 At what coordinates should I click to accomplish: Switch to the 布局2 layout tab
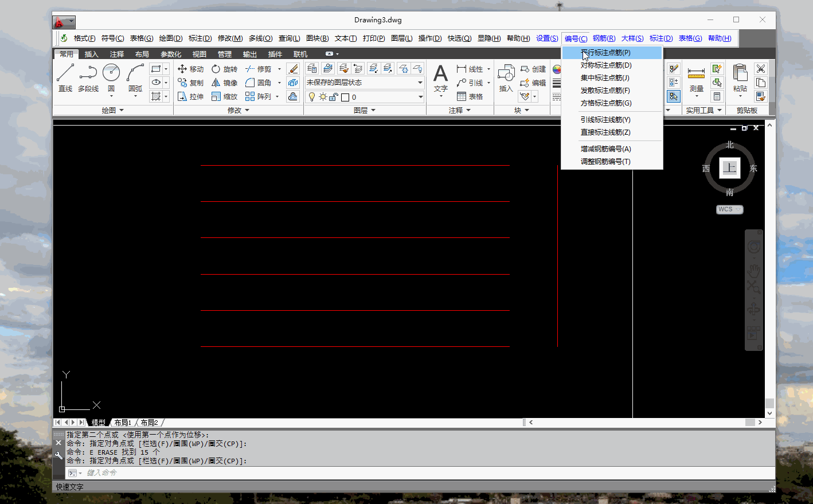click(149, 423)
